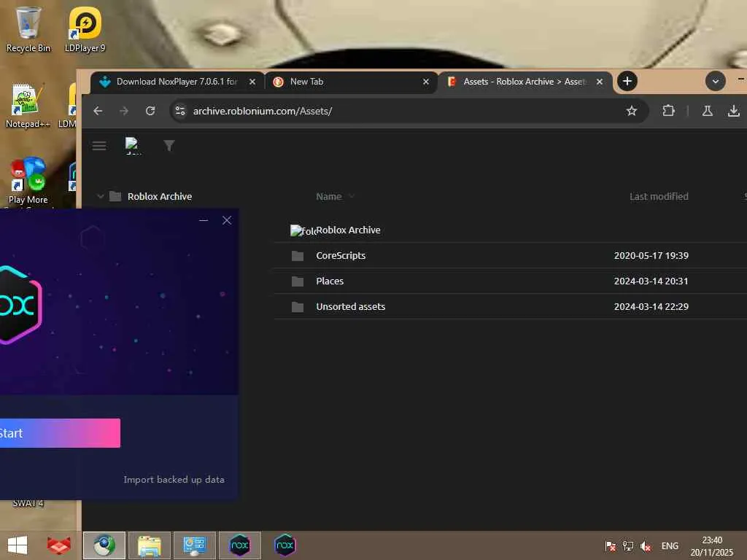747x560 pixels.
Task: Open the red app icon on taskbar
Action: point(58,545)
